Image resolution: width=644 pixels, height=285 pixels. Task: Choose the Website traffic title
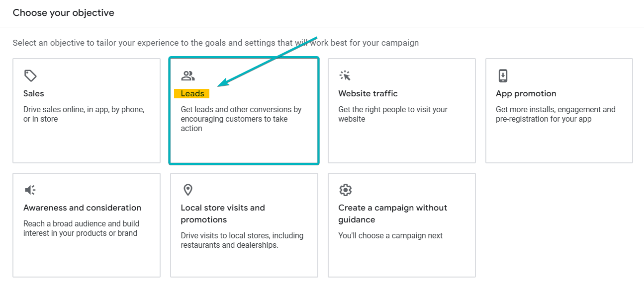[x=368, y=93]
